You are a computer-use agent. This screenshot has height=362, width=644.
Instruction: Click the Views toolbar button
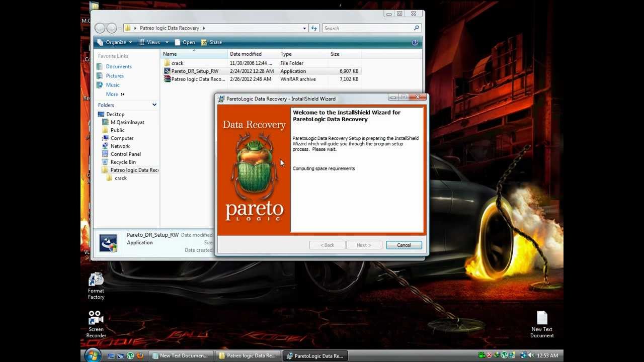[x=149, y=42]
